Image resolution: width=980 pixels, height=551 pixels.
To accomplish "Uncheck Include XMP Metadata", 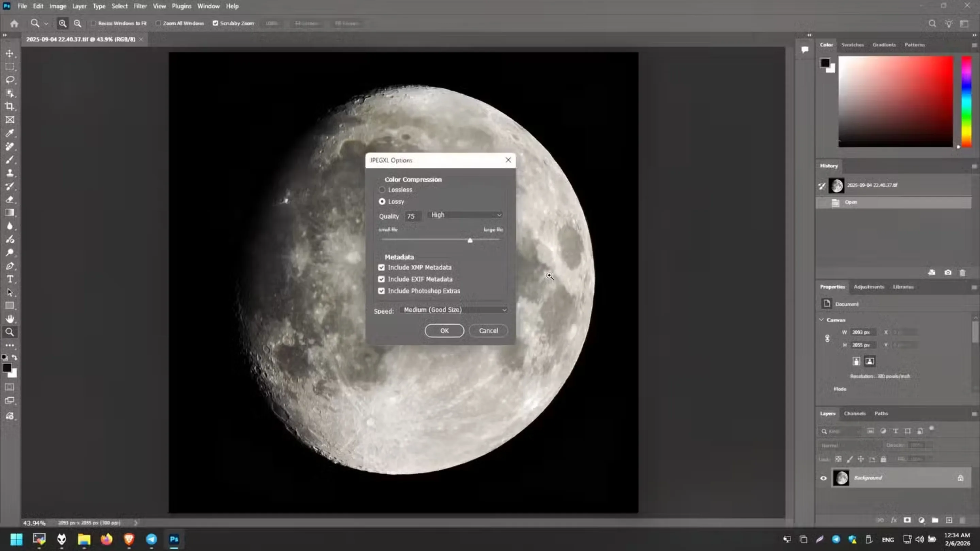I will pyautogui.click(x=381, y=267).
